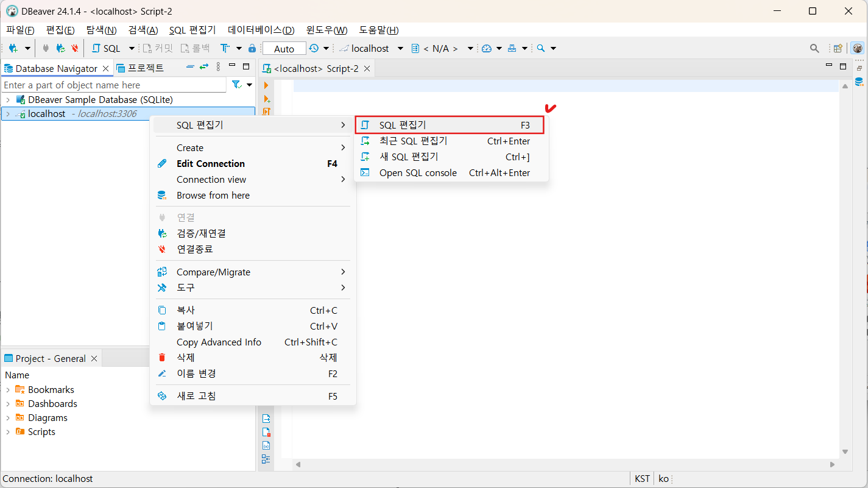Click the Auto commit mode field
The image size is (868, 488).
(x=284, y=49)
